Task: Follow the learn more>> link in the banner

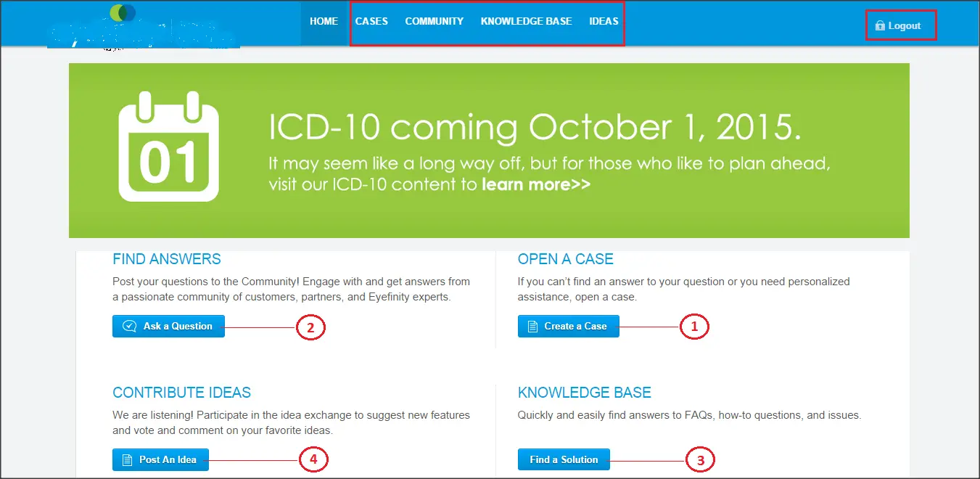Action: [535, 184]
